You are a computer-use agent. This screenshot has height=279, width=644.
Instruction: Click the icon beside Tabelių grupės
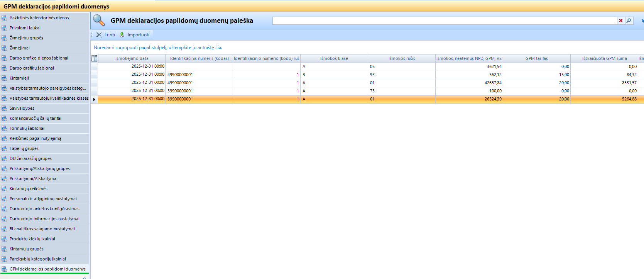click(x=4, y=148)
